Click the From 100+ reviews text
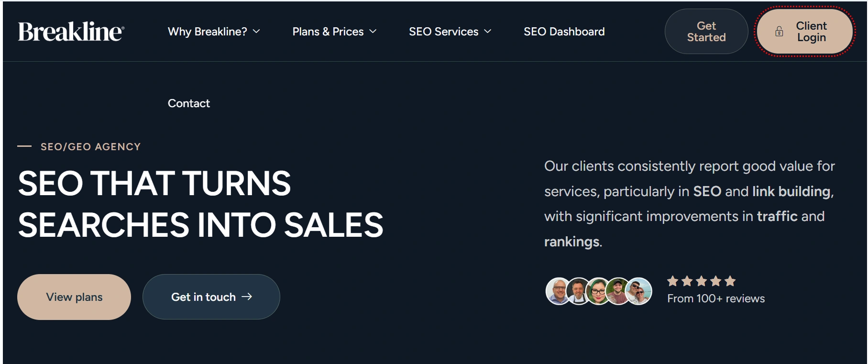This screenshot has height=364, width=868. pyautogui.click(x=716, y=298)
